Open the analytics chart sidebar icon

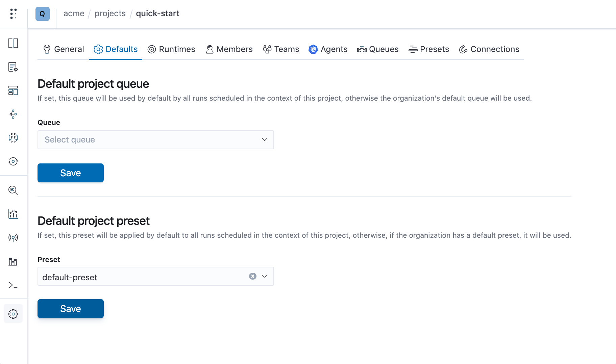point(13,214)
